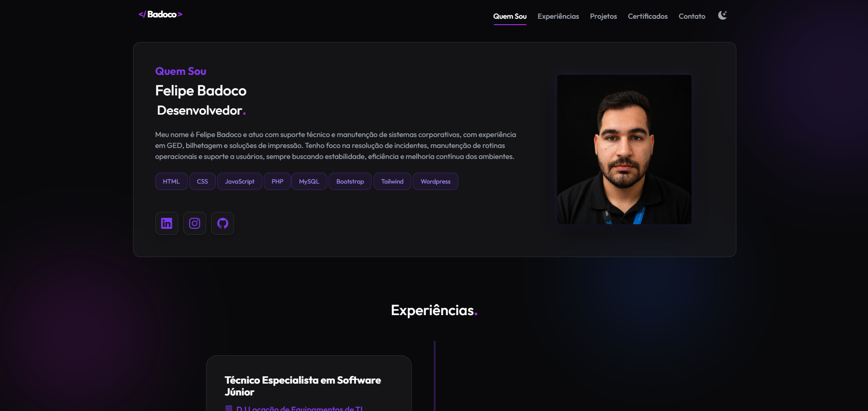The height and width of the screenshot is (411, 868).
Task: Select the PHP skill tag
Action: pos(277,181)
